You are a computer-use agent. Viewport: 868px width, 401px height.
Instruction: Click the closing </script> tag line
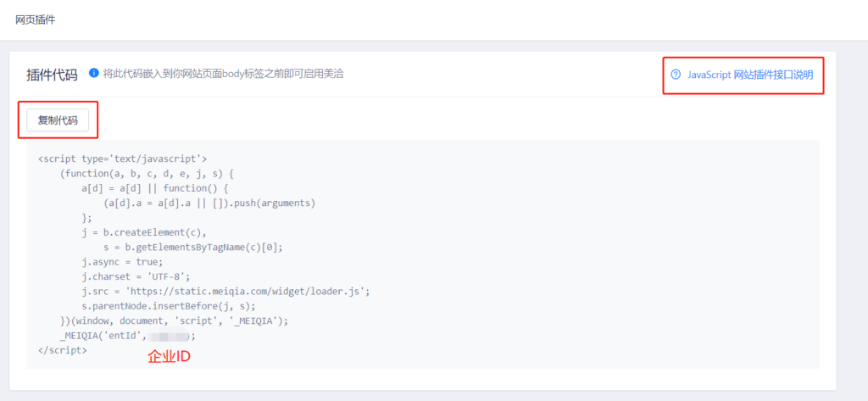62,350
